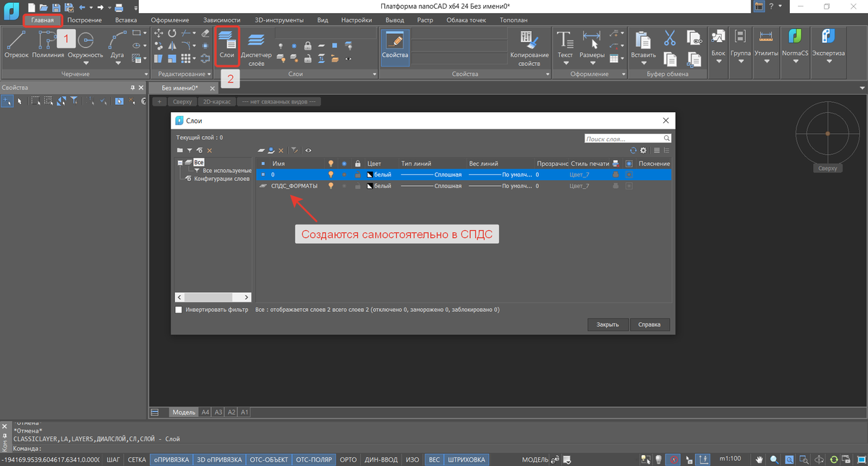The width and height of the screenshot is (868, 466).
Task: Click the Закрыть button
Action: pos(608,325)
